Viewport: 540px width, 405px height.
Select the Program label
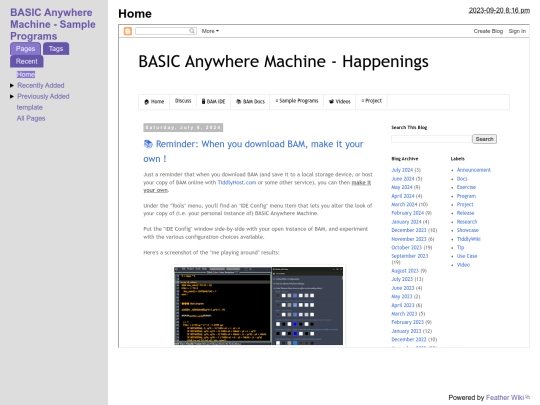click(x=466, y=196)
